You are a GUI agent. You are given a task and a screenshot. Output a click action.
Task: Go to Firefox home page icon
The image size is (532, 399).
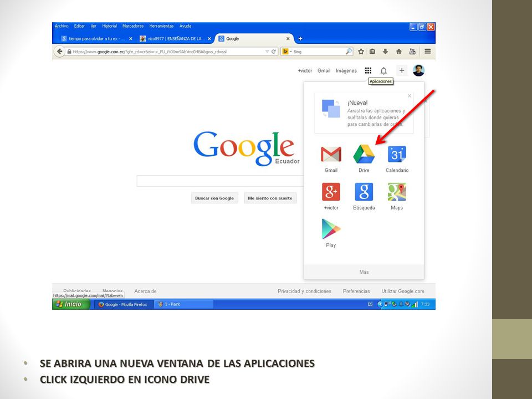click(x=398, y=52)
